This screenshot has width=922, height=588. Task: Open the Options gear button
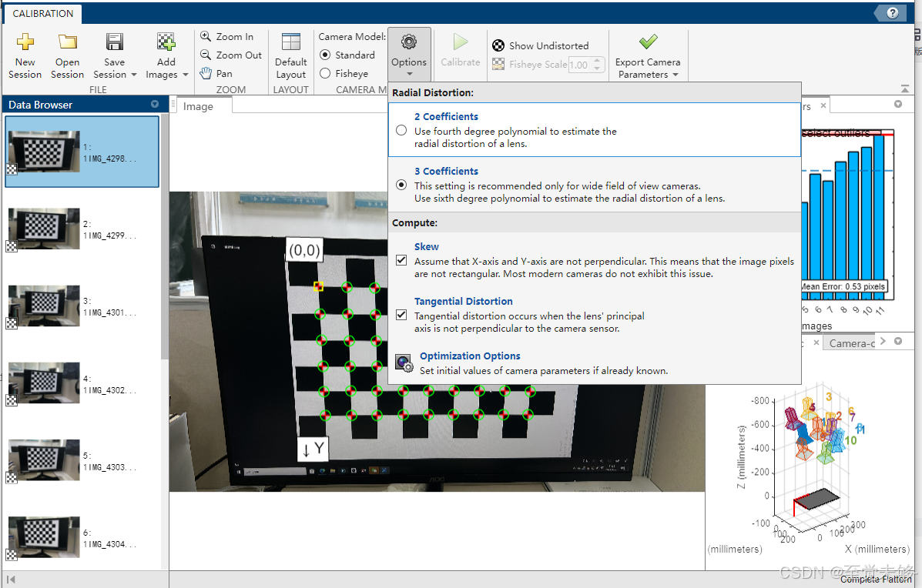point(409,54)
